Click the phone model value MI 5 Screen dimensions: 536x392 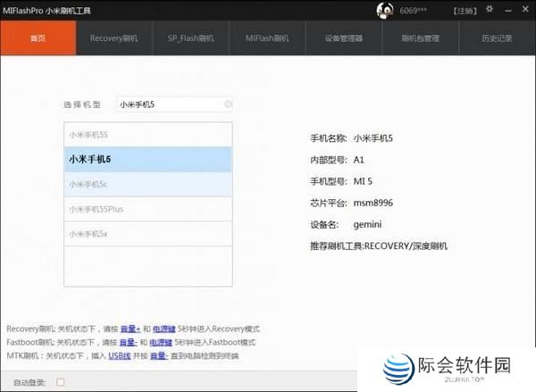coord(363,181)
